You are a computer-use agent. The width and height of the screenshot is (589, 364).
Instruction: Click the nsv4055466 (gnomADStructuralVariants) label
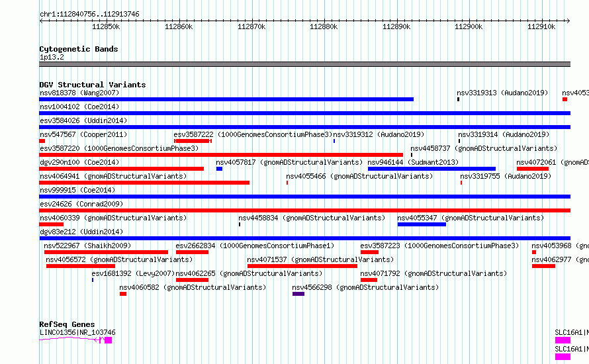359,176
